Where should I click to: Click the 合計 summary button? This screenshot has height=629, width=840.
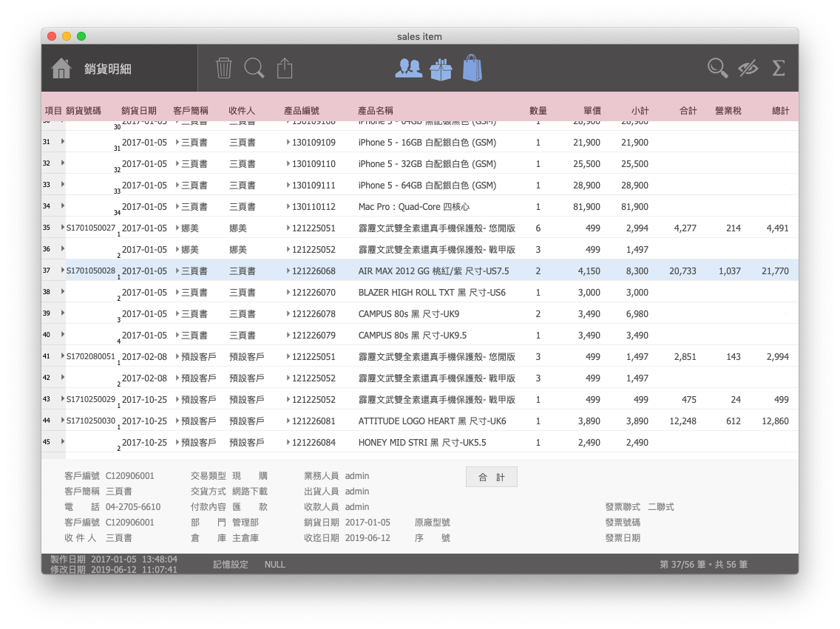click(x=492, y=477)
